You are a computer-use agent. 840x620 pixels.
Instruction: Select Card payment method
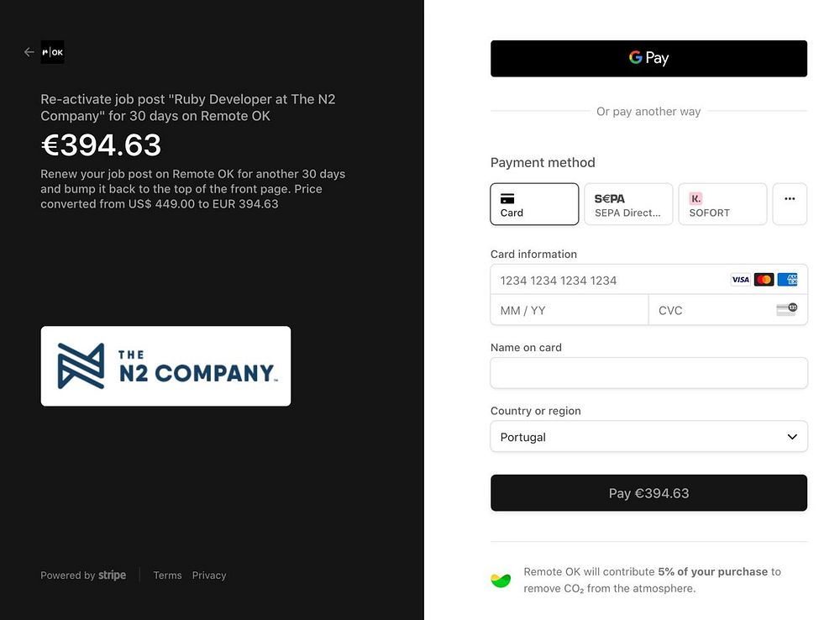pyautogui.click(x=534, y=204)
